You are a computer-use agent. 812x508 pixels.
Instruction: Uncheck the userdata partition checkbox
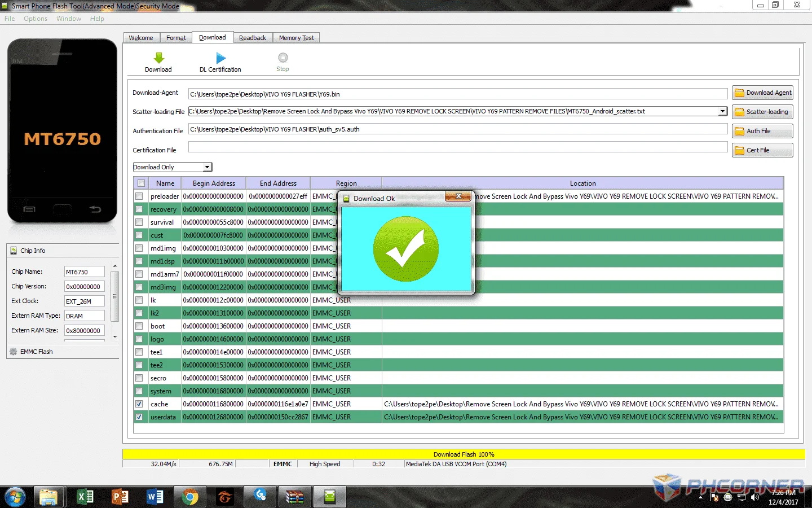click(139, 417)
